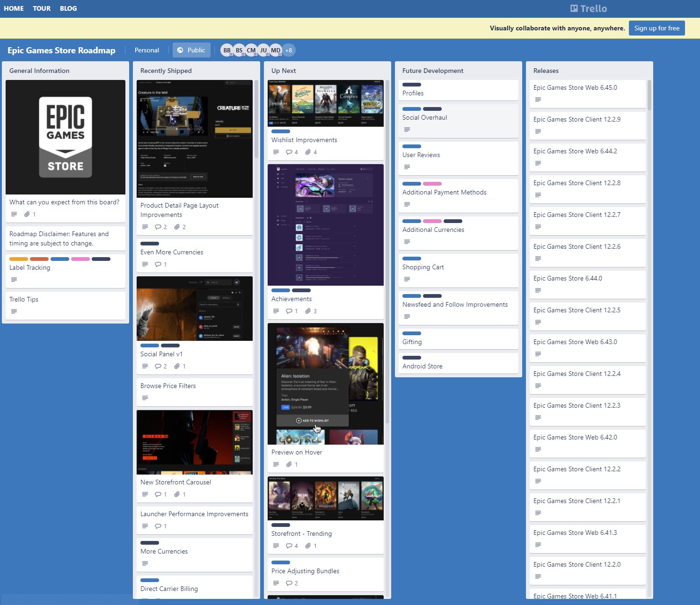Screen dimensions: 700x605
Task: Click Releases list scrollbar
Action: pos(649,95)
